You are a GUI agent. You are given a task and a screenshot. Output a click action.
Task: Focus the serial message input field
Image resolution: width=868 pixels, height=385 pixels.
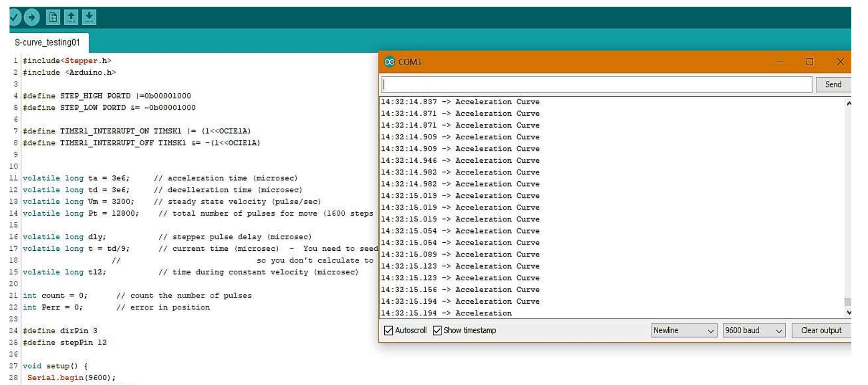pyautogui.click(x=597, y=85)
